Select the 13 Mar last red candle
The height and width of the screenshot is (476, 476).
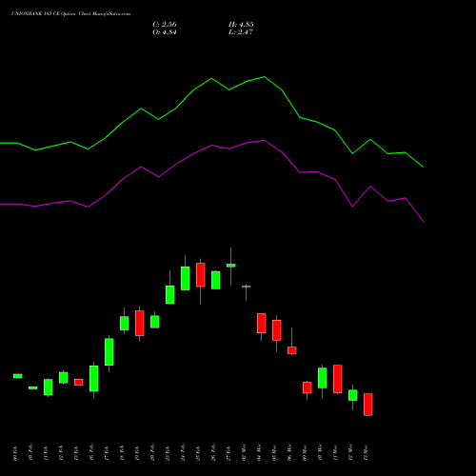click(368, 405)
